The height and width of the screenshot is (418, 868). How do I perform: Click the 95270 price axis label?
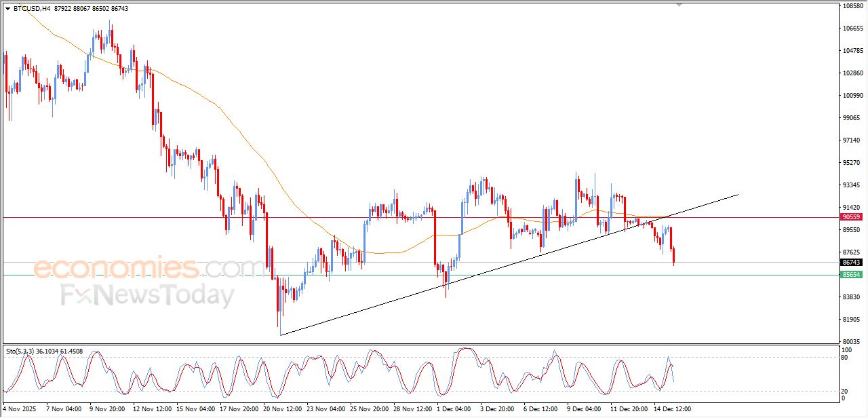pos(852,163)
